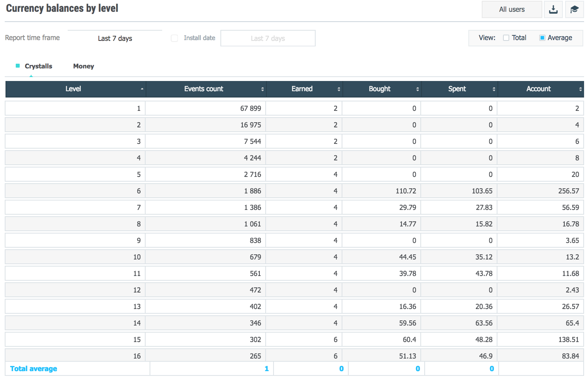Open the graduation cap help icon
Viewport: 588px width, 379px height.
[574, 9]
